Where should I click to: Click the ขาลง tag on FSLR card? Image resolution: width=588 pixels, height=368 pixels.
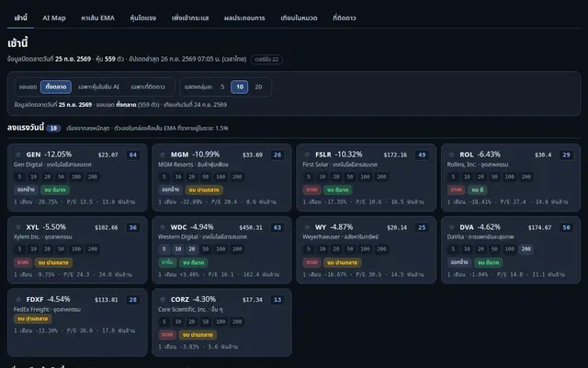point(311,190)
